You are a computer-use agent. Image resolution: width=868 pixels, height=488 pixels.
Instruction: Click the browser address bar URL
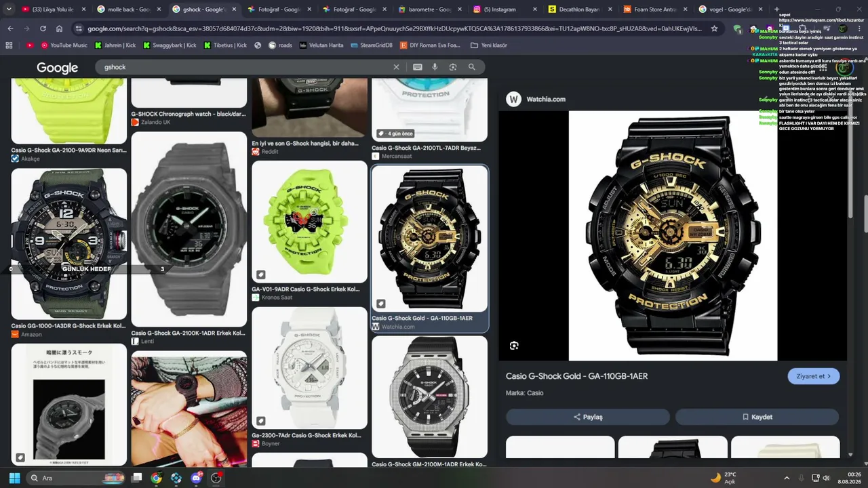click(395, 28)
